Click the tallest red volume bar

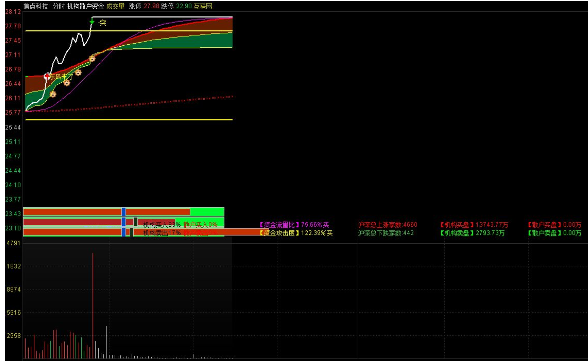[93, 306]
